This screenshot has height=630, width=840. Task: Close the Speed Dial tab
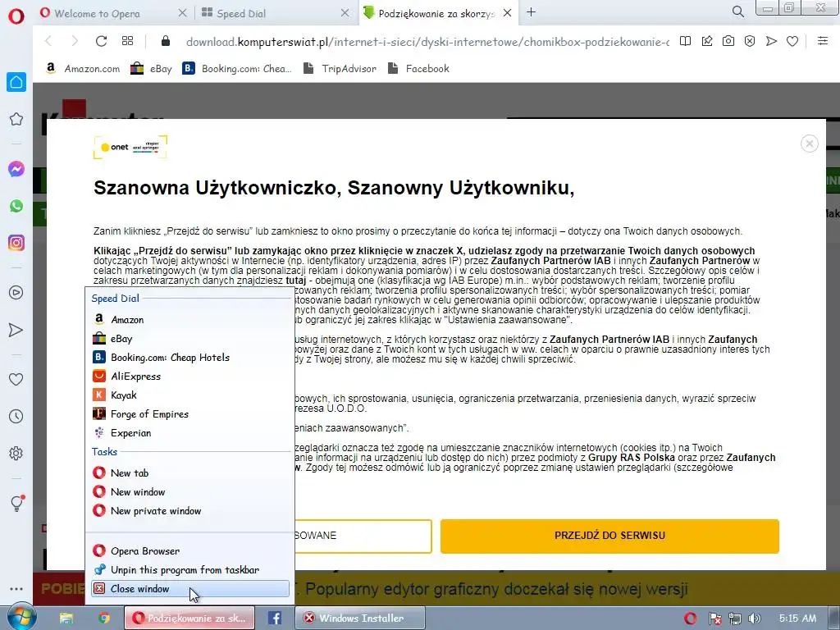tap(345, 13)
